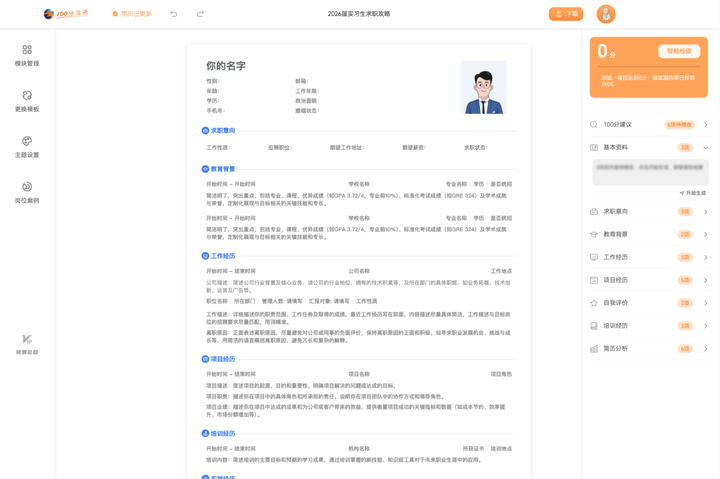The image size is (720, 479).
Task: Redo the last edit
Action: (200, 14)
